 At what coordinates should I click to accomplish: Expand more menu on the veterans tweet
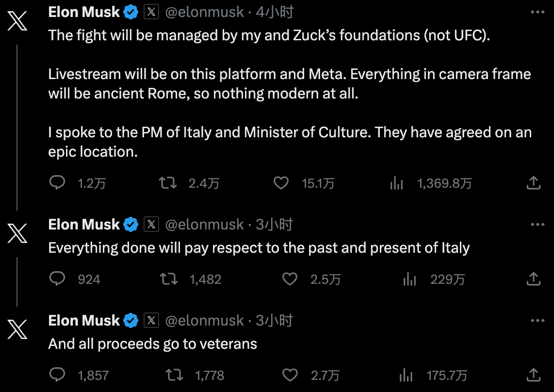click(x=538, y=321)
